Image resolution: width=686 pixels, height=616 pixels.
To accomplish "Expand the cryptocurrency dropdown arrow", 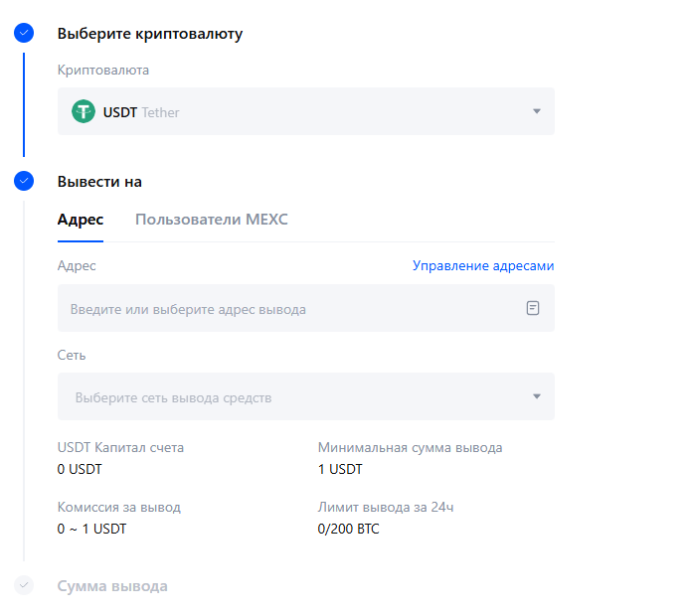I will tap(537, 111).
